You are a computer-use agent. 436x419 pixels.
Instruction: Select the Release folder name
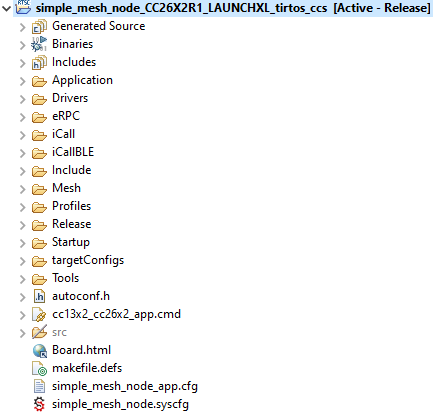tap(72, 224)
